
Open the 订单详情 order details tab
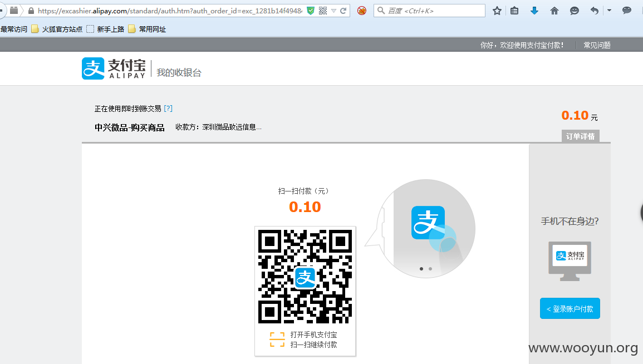[580, 136]
